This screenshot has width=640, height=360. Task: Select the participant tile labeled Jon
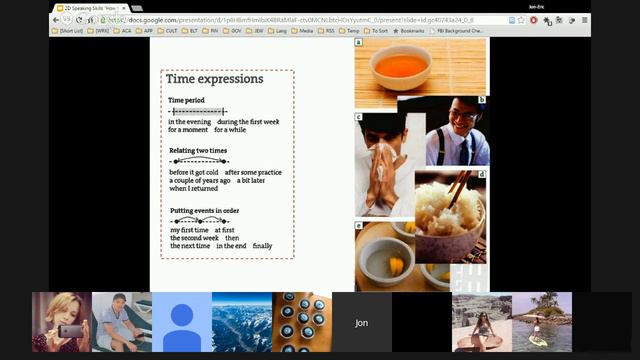(x=362, y=322)
